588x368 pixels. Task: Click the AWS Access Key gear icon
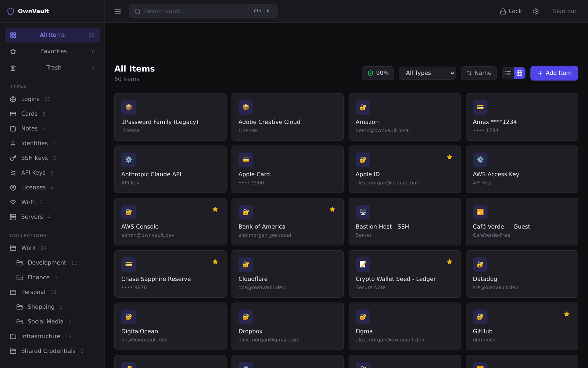click(480, 160)
